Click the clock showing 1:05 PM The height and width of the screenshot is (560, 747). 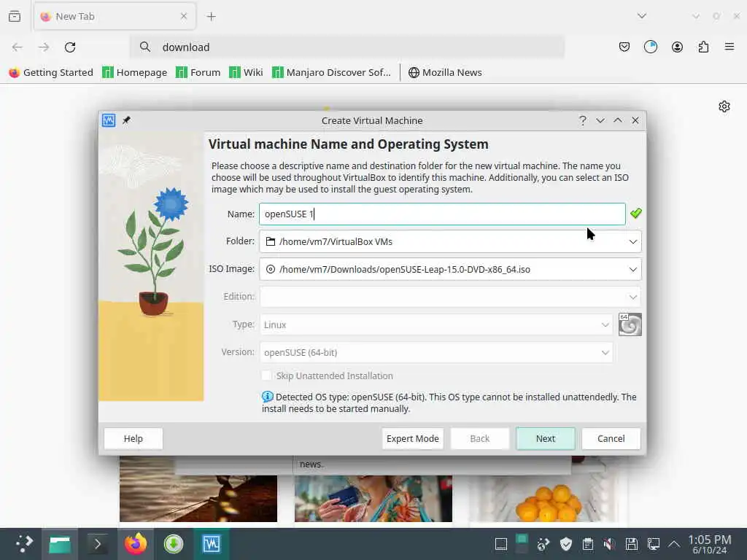(x=710, y=544)
